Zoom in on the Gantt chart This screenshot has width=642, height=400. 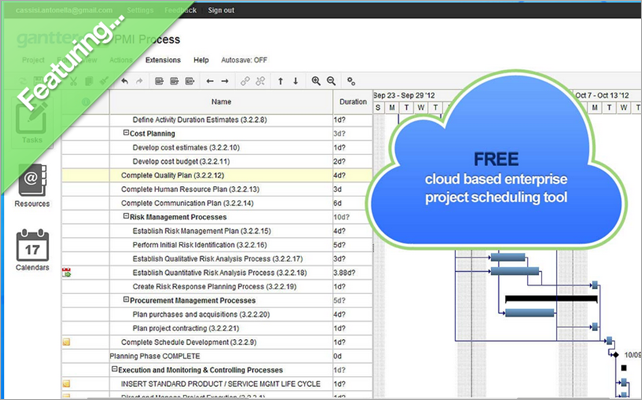(x=316, y=81)
